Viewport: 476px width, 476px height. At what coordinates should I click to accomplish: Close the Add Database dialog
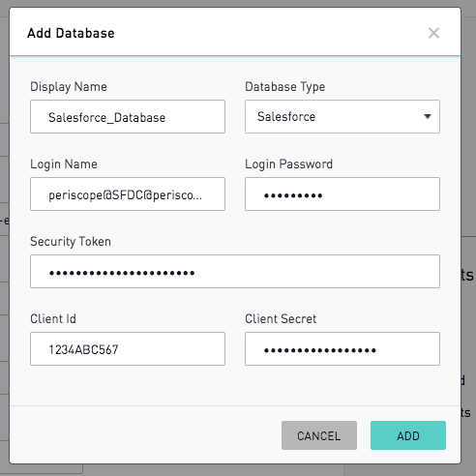pos(433,33)
